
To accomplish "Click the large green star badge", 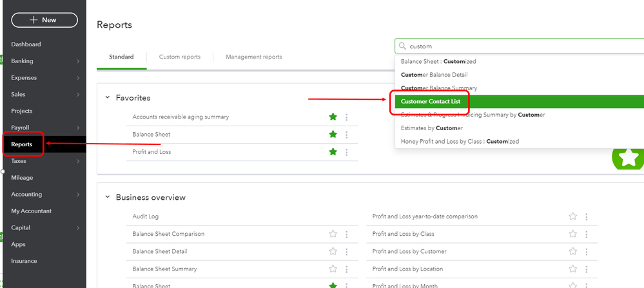I will coord(627,158).
